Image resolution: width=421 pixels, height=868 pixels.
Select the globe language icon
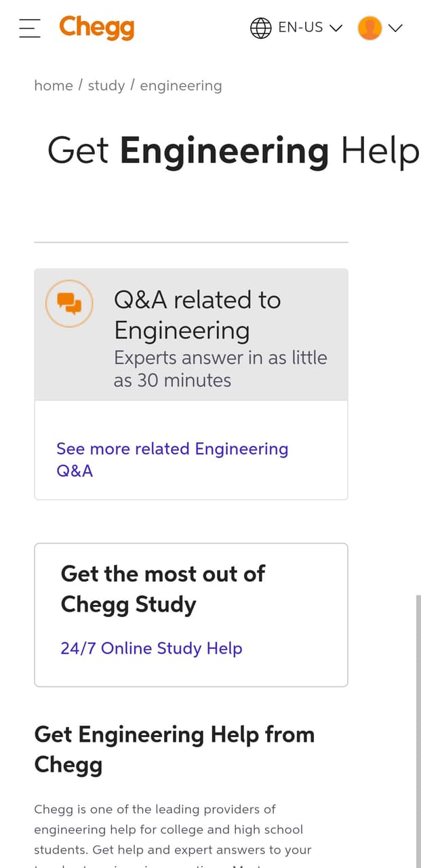[x=260, y=28]
